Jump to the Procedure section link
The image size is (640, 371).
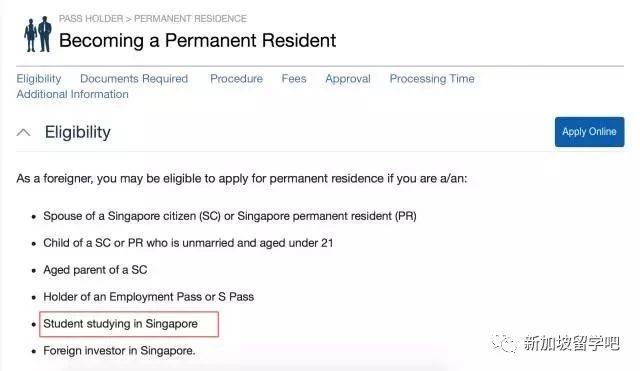point(236,79)
